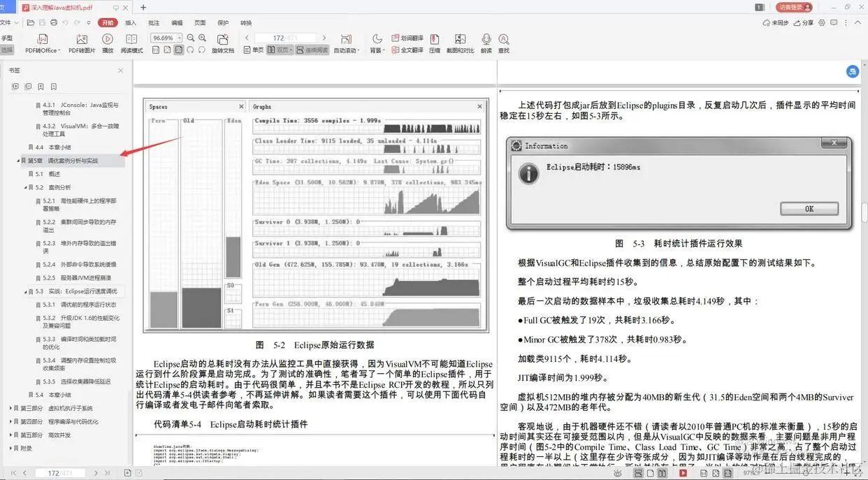Click the open folder icon in quick toolbar
Viewport: 868px width, 480px height.
tap(31, 22)
